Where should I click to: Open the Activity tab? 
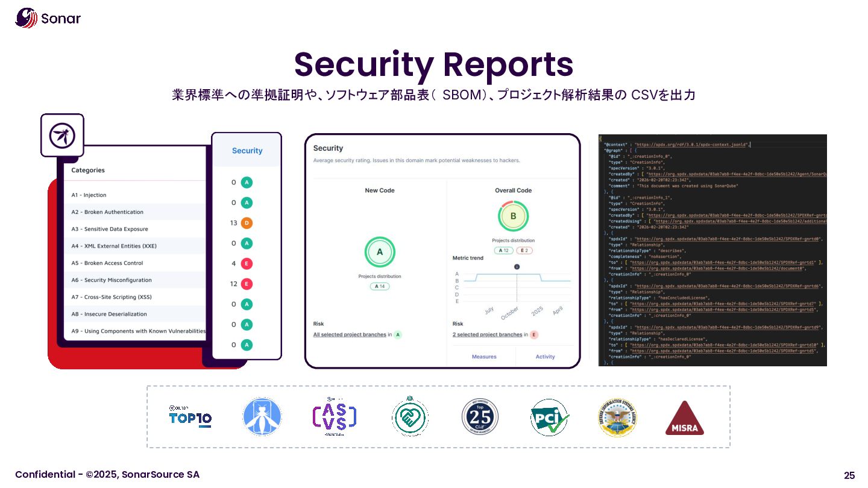(545, 357)
